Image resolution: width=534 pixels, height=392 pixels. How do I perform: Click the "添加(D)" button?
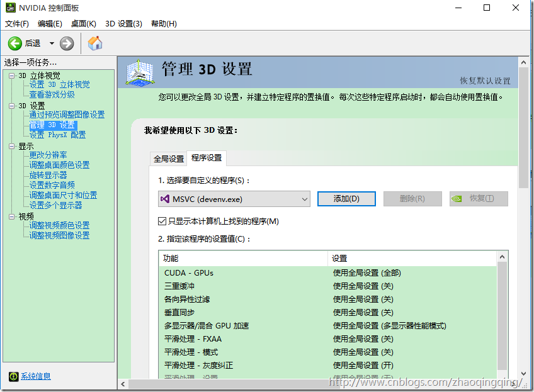pyautogui.click(x=346, y=199)
